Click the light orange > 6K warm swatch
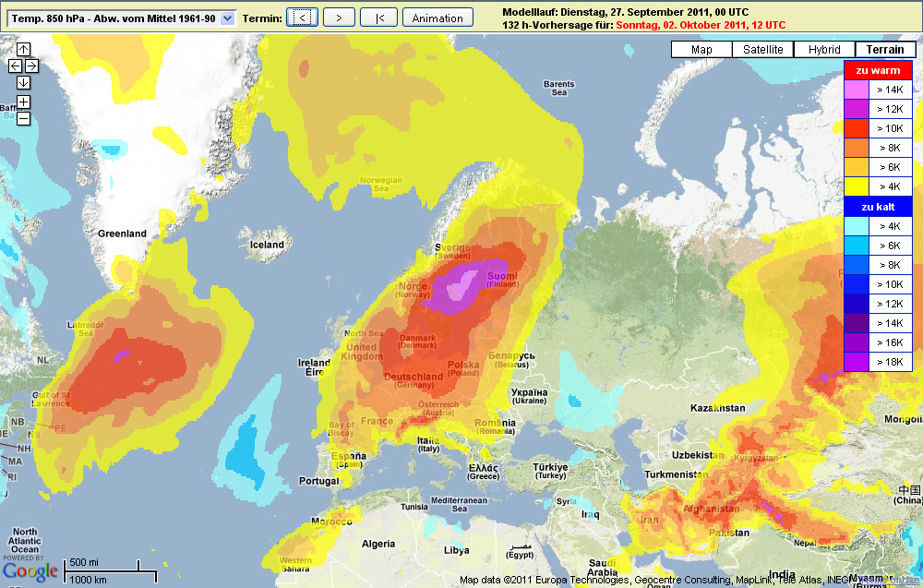This screenshot has height=588, width=923. [857, 167]
